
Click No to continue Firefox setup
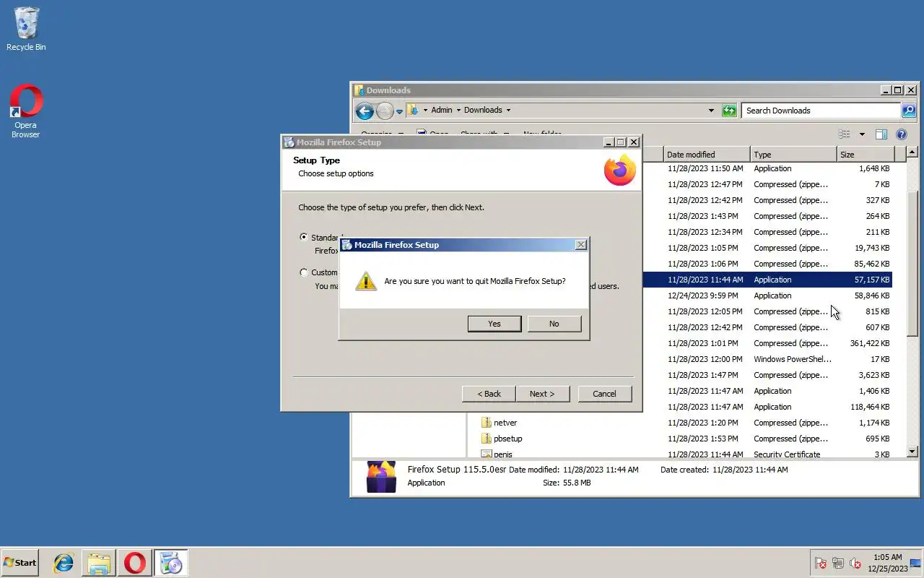coord(554,324)
